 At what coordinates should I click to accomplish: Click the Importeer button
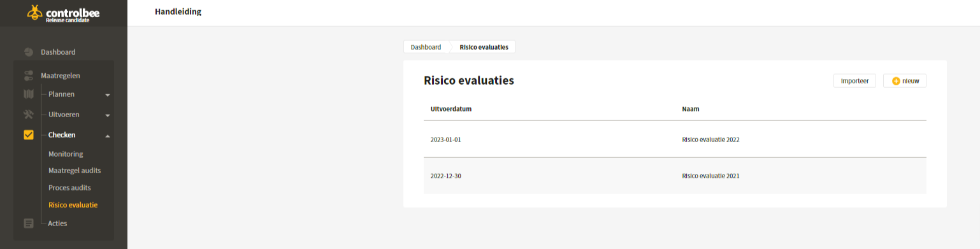[x=855, y=81]
